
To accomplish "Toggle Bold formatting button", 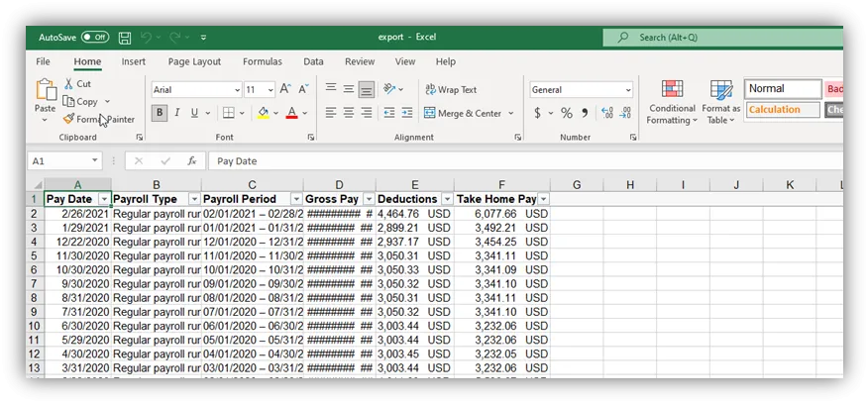I will coord(160,113).
